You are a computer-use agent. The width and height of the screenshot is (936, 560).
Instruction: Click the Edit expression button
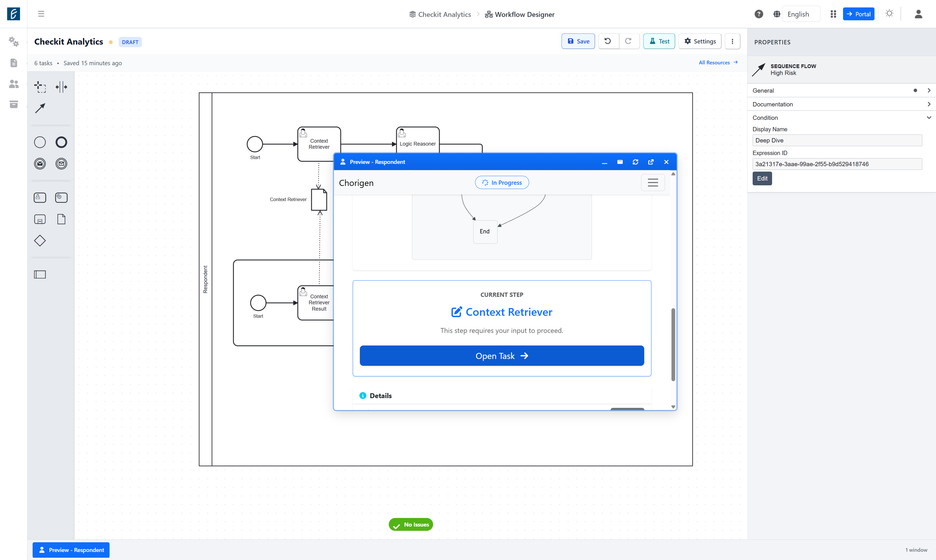pyautogui.click(x=762, y=178)
